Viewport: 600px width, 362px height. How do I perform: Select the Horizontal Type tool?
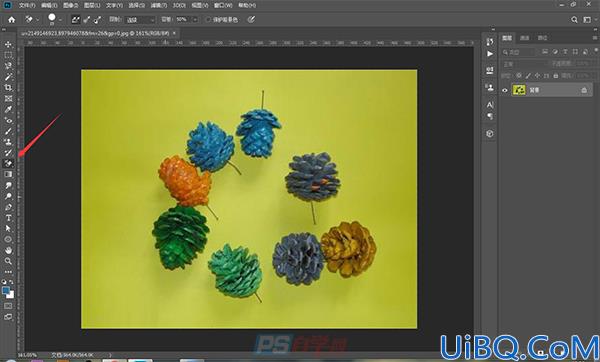point(8,218)
